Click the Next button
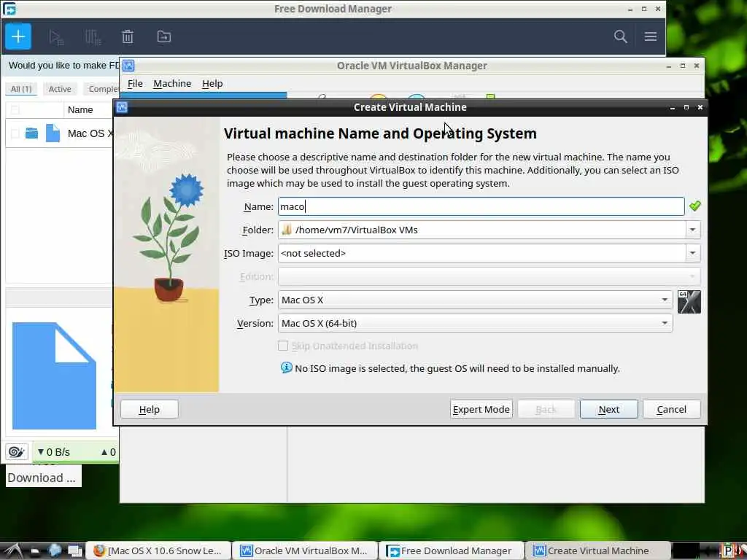This screenshot has width=747, height=560. tap(608, 409)
